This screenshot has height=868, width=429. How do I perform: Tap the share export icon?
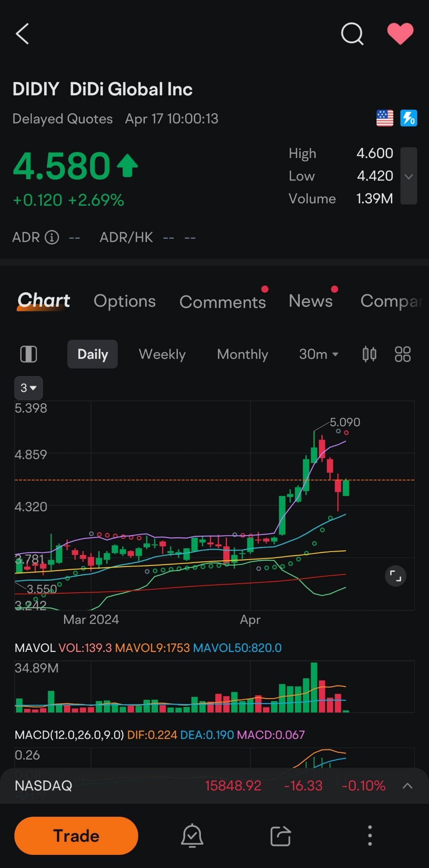(x=281, y=836)
